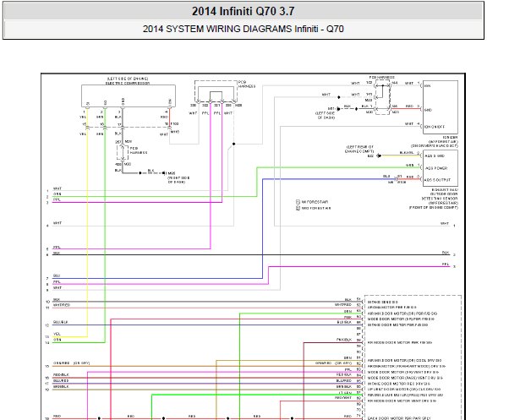Click the '(LEFT REAR OF ENGINE COMPT)' note
This screenshot has width=509, height=420.
(359, 150)
